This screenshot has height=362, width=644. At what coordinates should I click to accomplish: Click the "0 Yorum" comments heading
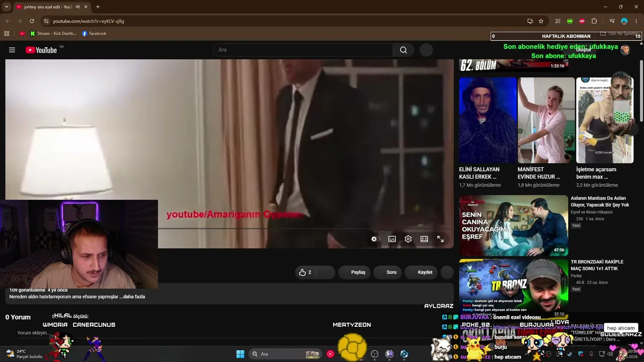[18, 317]
